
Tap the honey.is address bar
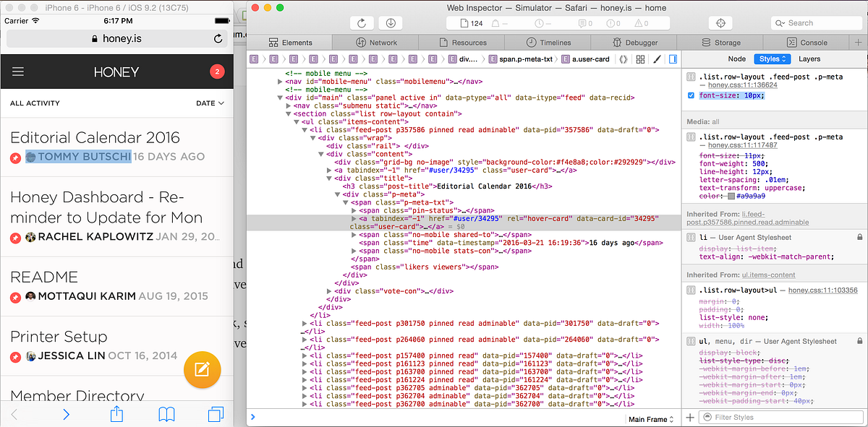pyautogui.click(x=116, y=39)
